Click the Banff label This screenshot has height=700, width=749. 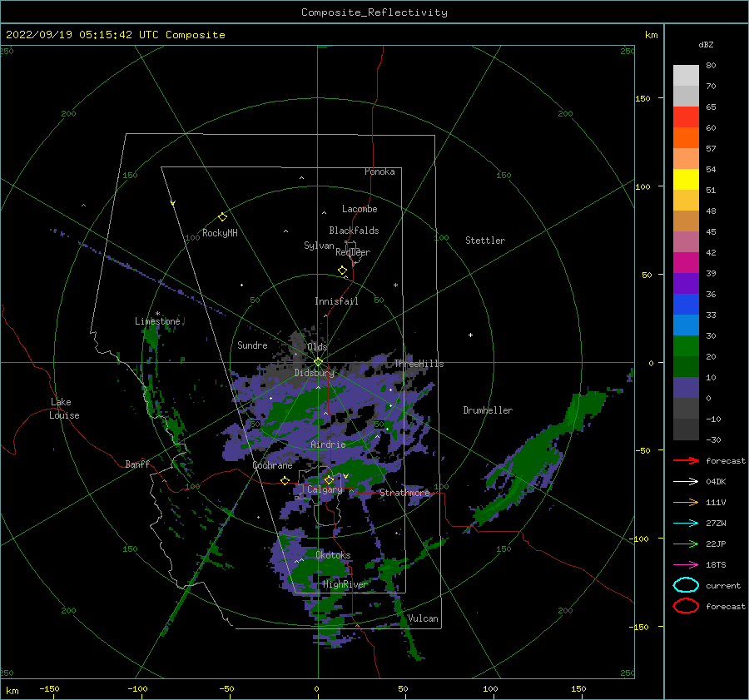point(137,464)
